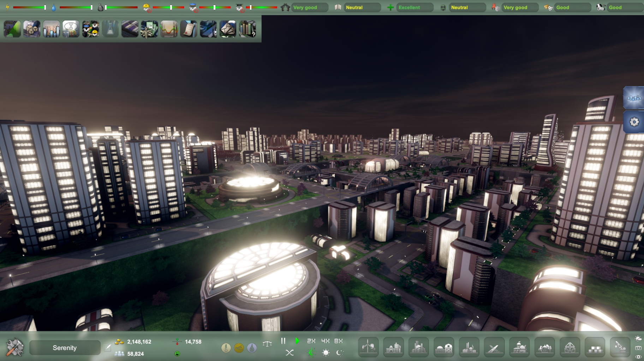Image resolution: width=644 pixels, height=361 pixels.
Task: Toggle interface visibility with the eye icon
Action: [x=638, y=357]
